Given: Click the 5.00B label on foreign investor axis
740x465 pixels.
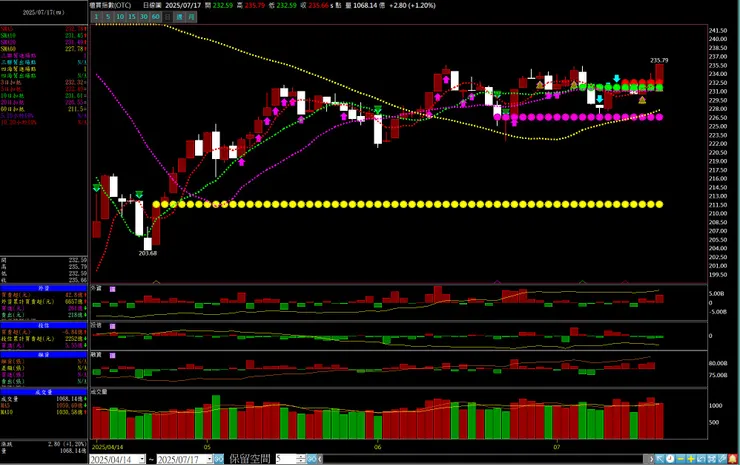Looking at the screenshot, I should pos(716,294).
